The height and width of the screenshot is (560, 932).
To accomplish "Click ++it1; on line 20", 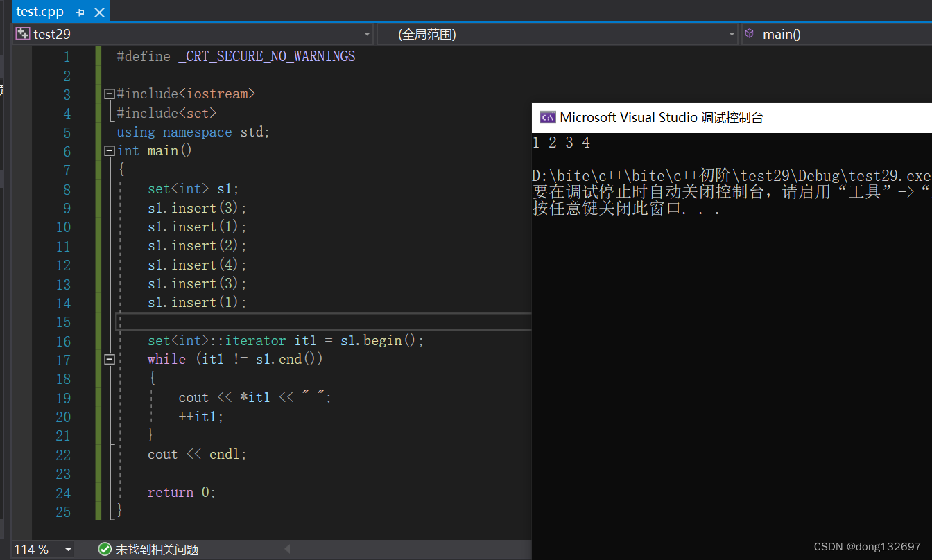I will [201, 416].
